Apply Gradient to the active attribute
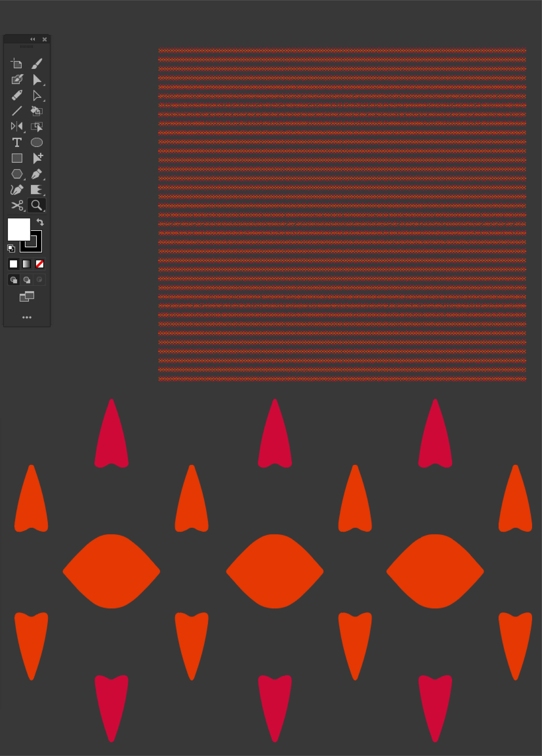 click(x=27, y=264)
